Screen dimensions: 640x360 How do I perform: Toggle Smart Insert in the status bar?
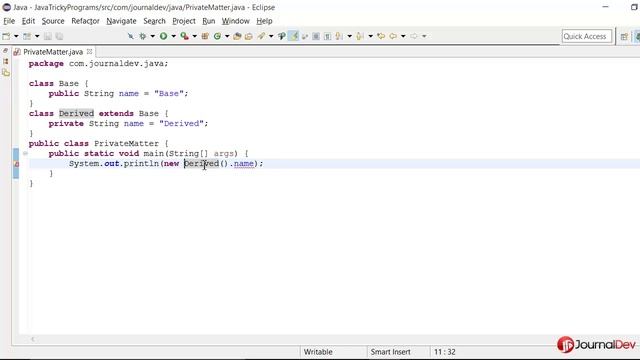[x=390, y=352]
